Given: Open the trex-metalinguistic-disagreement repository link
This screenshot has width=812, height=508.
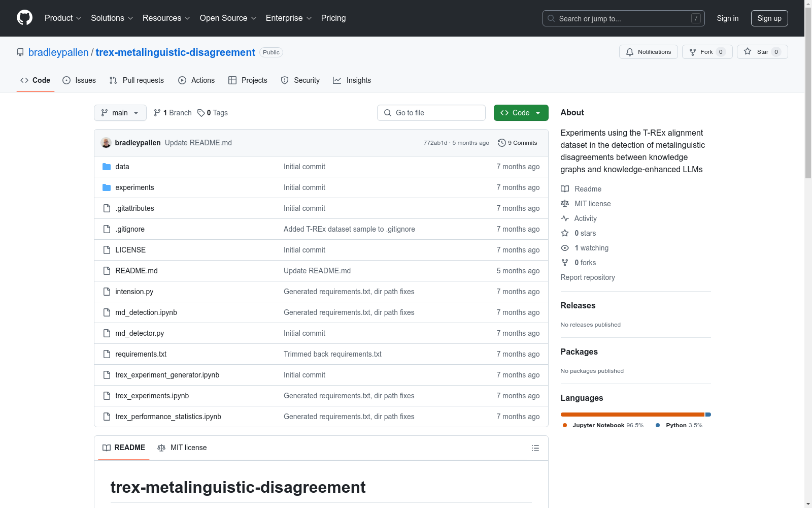Looking at the screenshot, I should [x=176, y=52].
